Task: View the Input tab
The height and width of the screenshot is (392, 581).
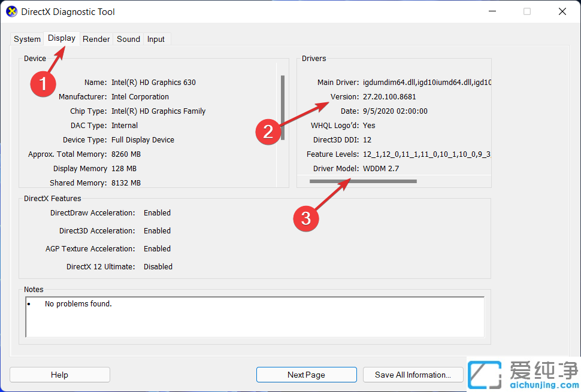Action: 156,39
